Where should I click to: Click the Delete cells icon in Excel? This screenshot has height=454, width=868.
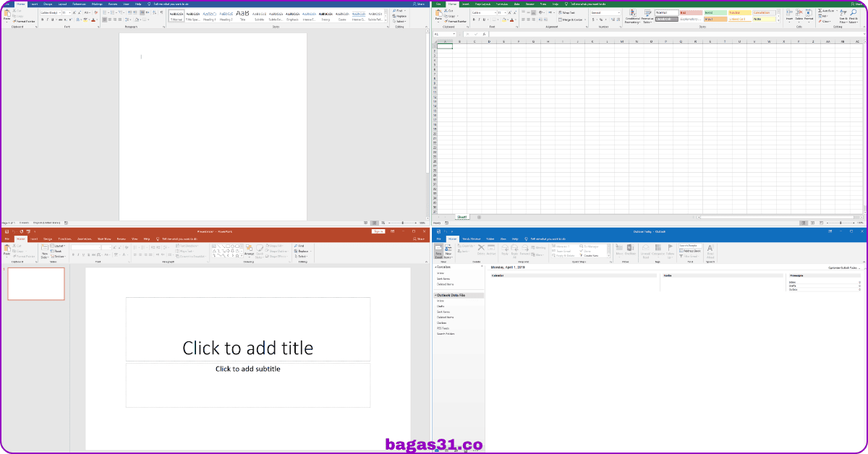[799, 12]
